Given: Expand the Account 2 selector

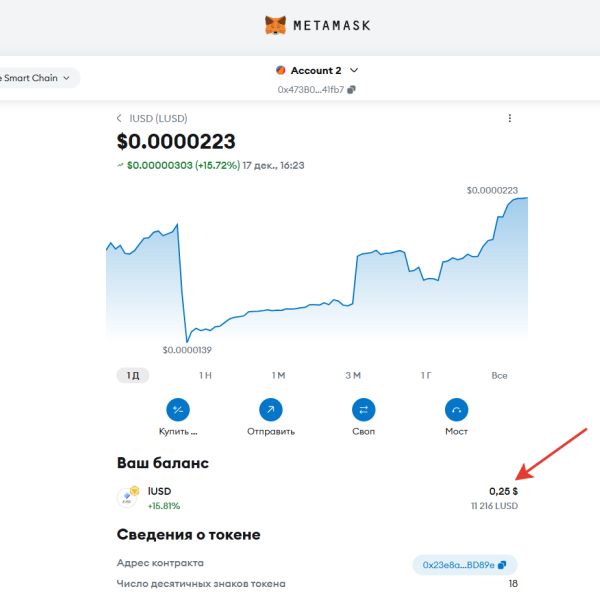Looking at the screenshot, I should [316, 71].
